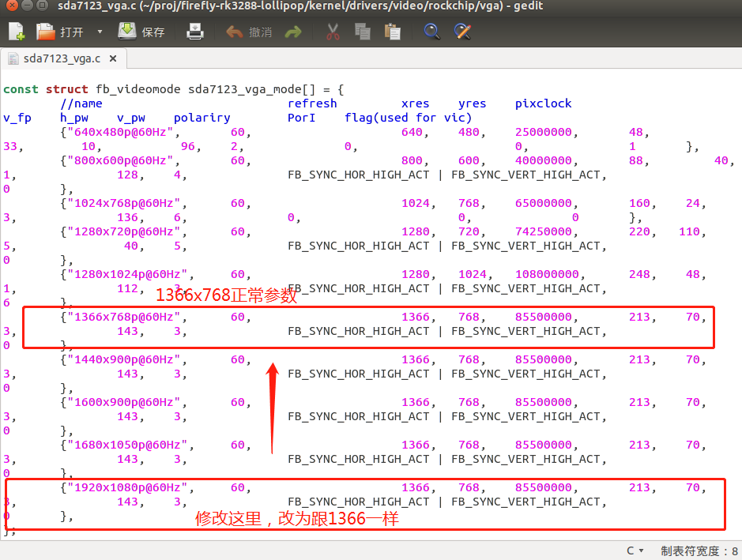Save the file with the 保存 button
Screen dimensions: 742x560
[x=141, y=32]
